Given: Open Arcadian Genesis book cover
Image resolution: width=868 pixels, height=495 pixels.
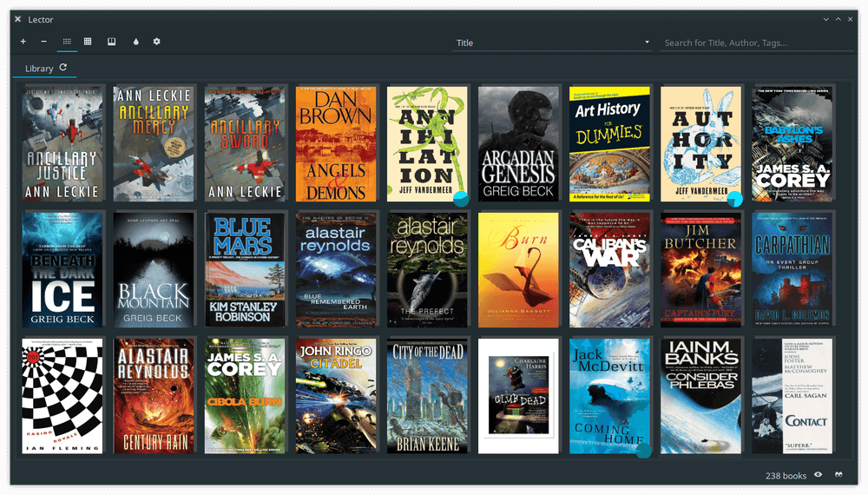Looking at the screenshot, I should coord(518,144).
